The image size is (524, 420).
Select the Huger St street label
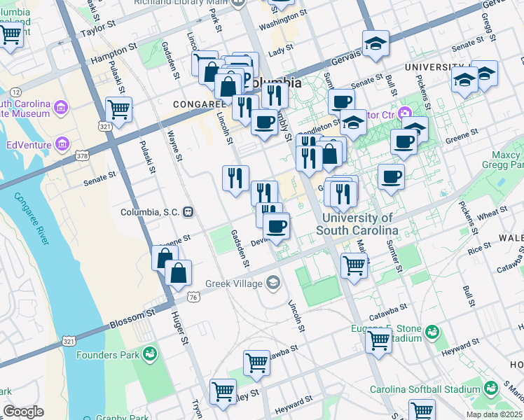180,328
